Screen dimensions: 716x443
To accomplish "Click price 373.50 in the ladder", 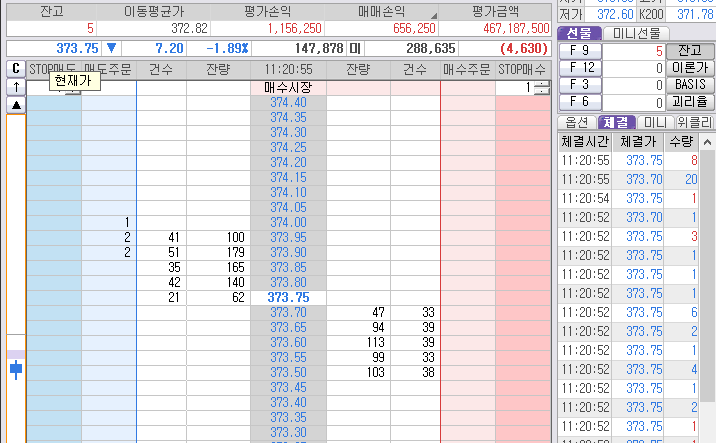I will coord(288,373).
